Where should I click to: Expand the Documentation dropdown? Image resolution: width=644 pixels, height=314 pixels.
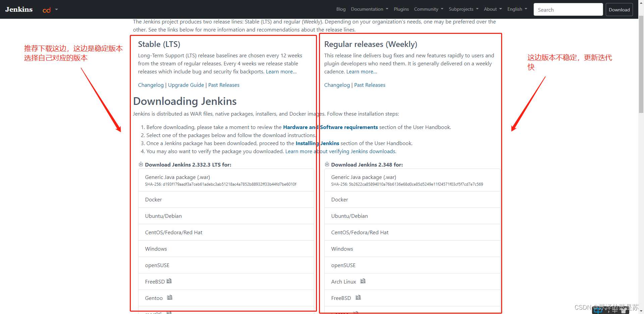[x=369, y=9]
